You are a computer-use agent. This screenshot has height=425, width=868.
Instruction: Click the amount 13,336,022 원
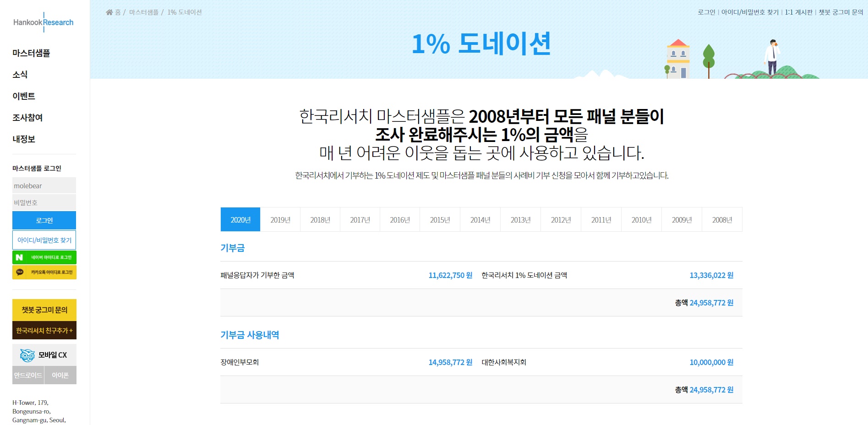click(711, 275)
